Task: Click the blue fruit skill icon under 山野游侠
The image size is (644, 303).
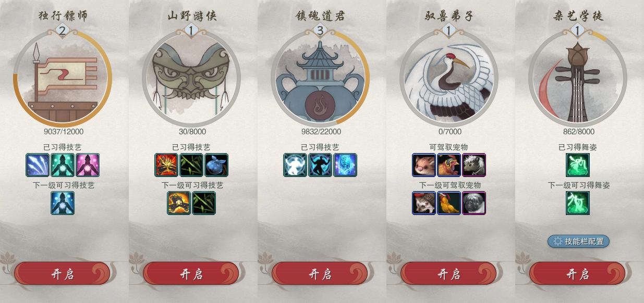Action: pyautogui.click(x=216, y=165)
